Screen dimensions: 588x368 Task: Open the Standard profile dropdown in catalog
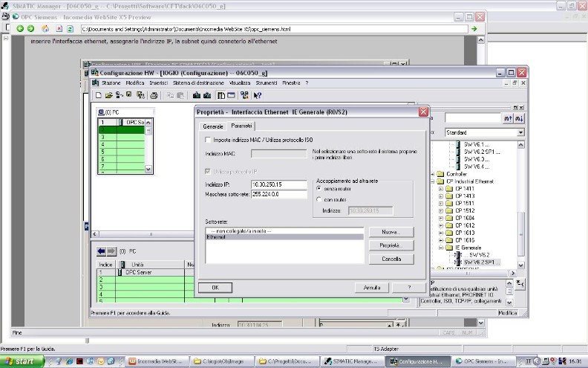pos(520,132)
